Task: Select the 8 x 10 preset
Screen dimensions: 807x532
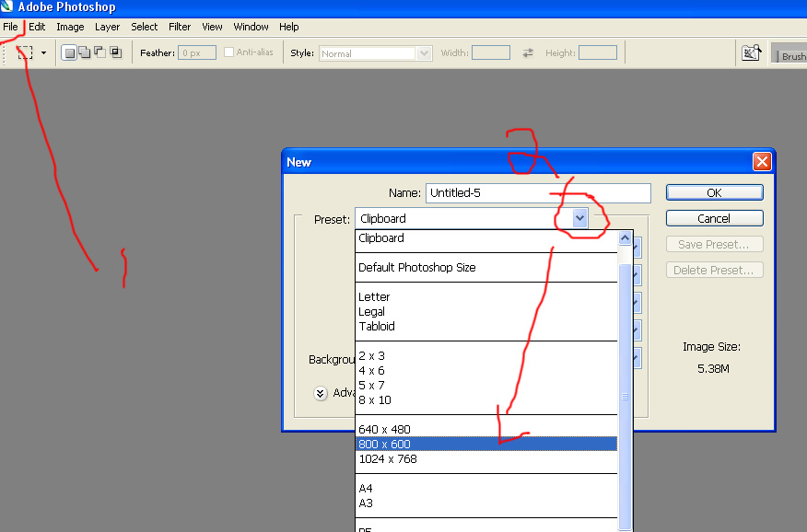Action: click(486, 399)
